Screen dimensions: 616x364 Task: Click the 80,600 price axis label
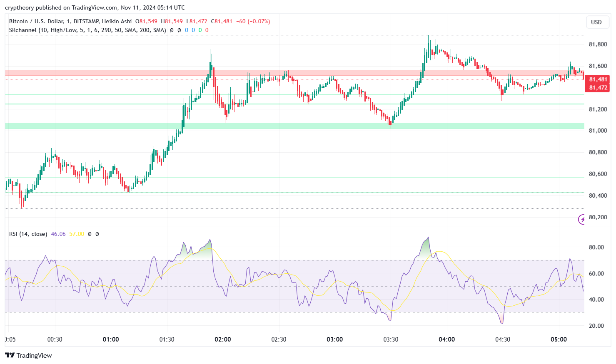(598, 174)
